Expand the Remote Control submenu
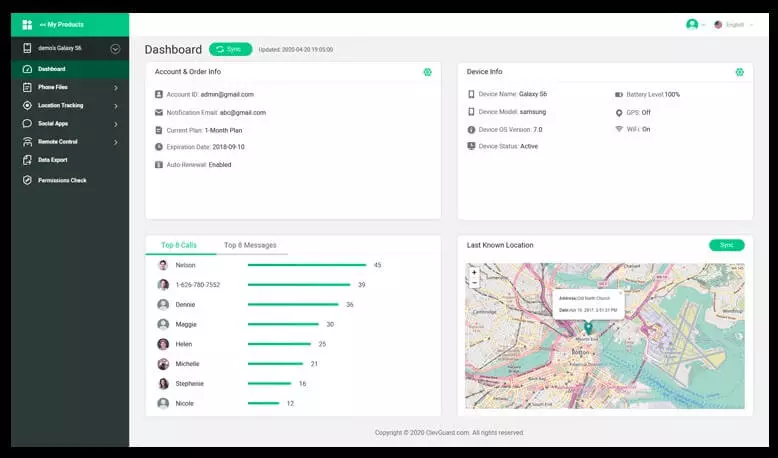The height and width of the screenshot is (458, 778). coord(116,142)
